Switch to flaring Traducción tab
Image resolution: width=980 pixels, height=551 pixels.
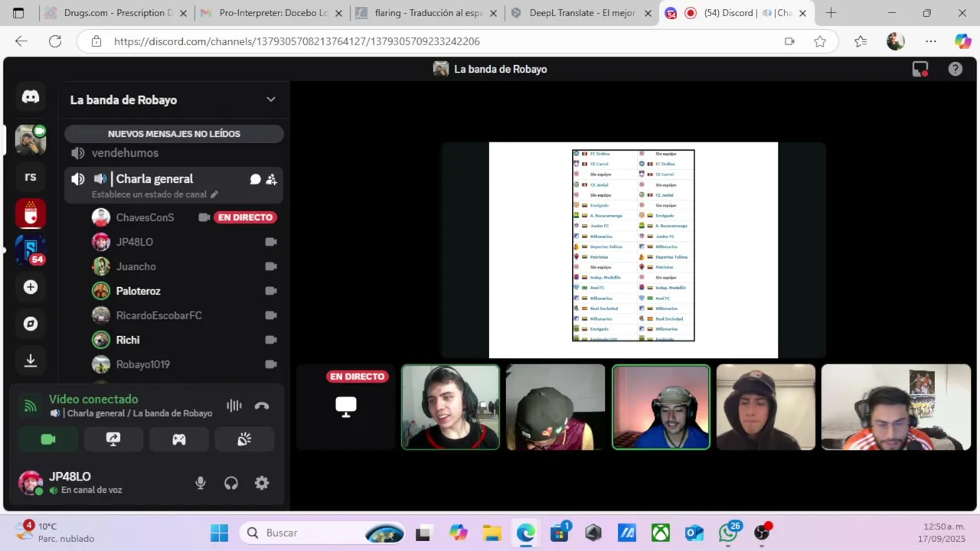(427, 13)
